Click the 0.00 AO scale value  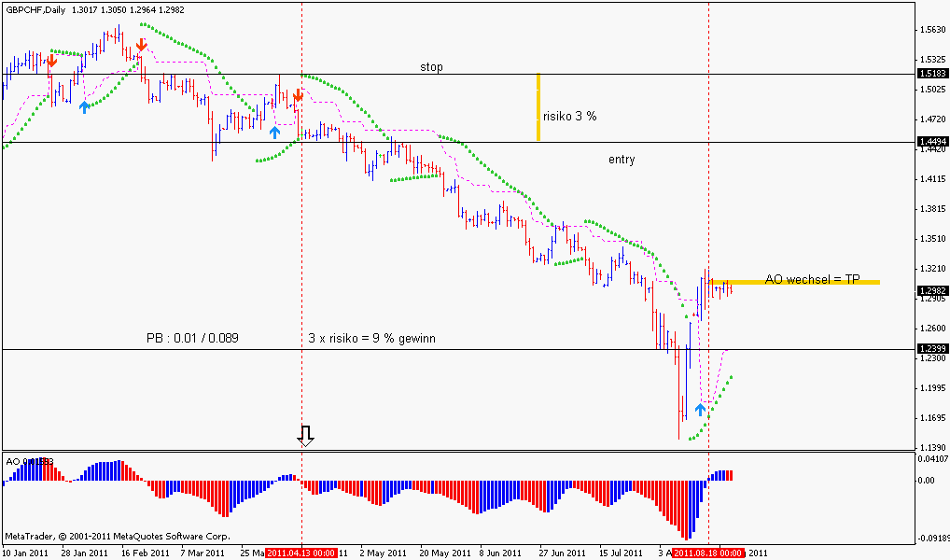(927, 481)
